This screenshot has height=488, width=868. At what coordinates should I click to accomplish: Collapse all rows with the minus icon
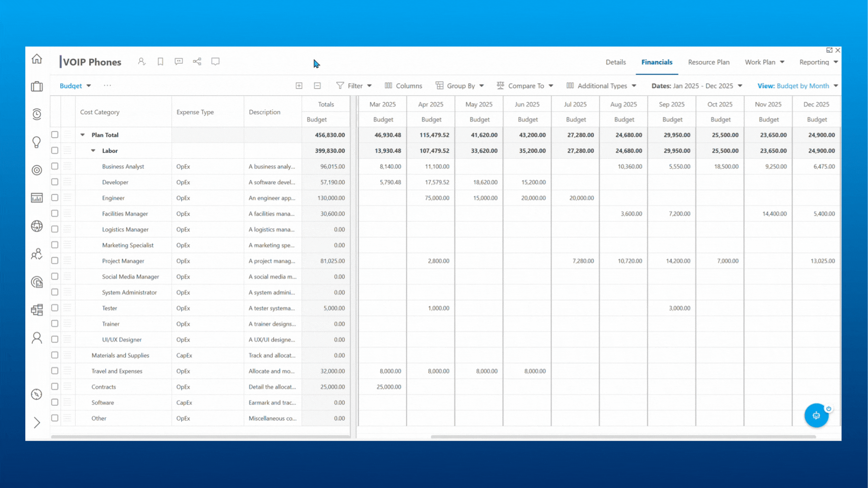317,86
